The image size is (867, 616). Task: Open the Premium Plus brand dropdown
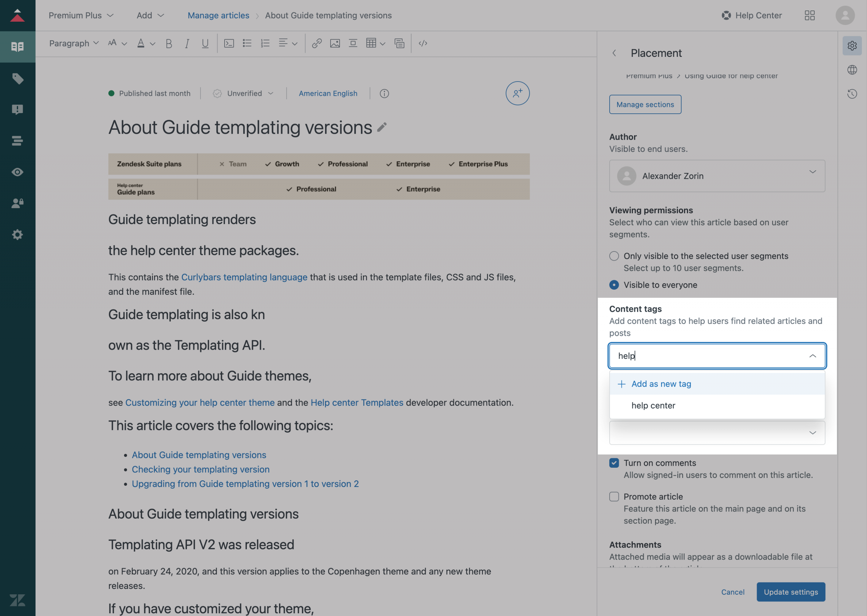[81, 15]
